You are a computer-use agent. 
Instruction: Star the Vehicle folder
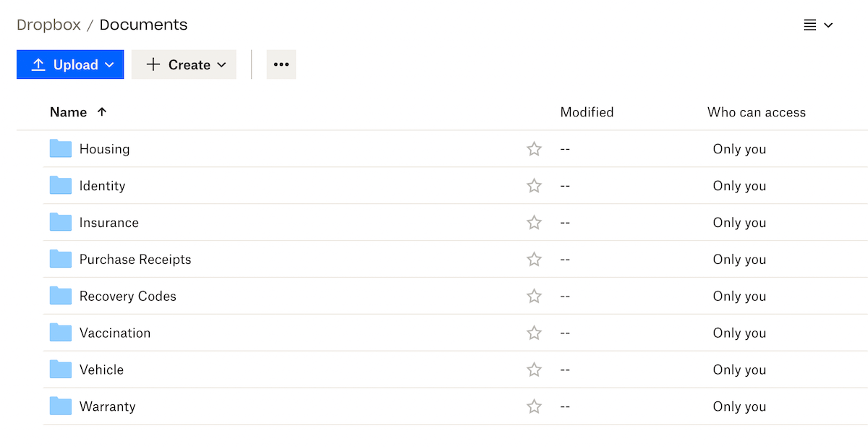(x=534, y=370)
